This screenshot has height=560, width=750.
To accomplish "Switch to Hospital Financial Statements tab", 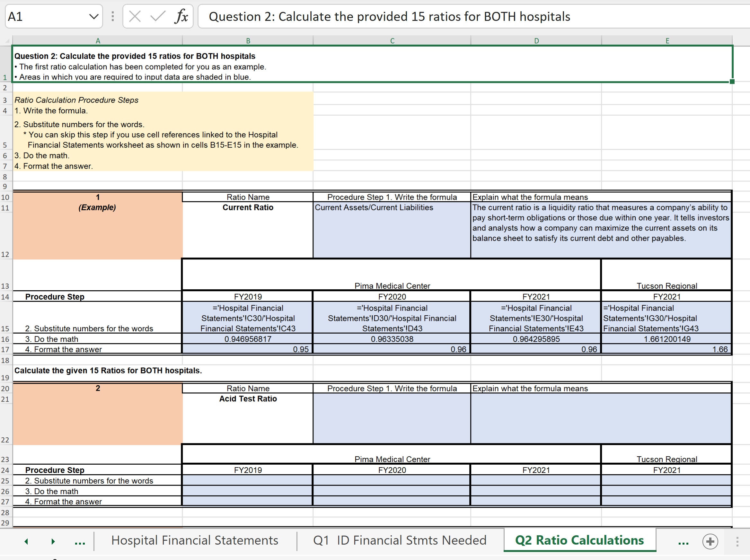I will point(195,540).
